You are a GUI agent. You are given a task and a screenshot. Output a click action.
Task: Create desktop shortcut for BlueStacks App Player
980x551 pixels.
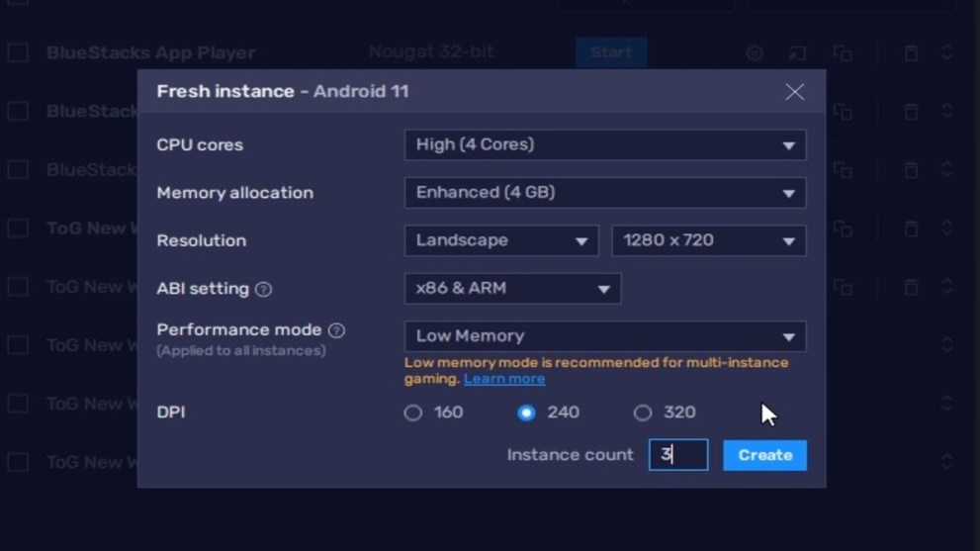tap(797, 53)
